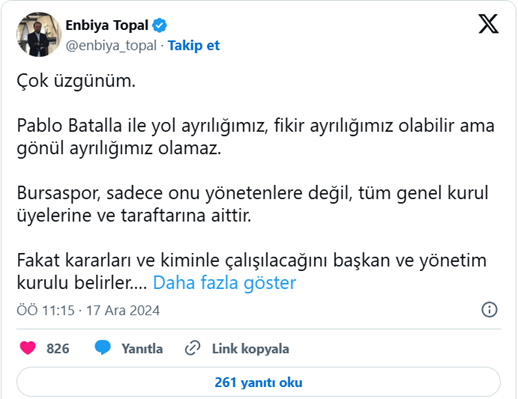Viewport: 518px width, 399px height.
Task: Like the tweet with the heart icon
Action: click(x=28, y=348)
